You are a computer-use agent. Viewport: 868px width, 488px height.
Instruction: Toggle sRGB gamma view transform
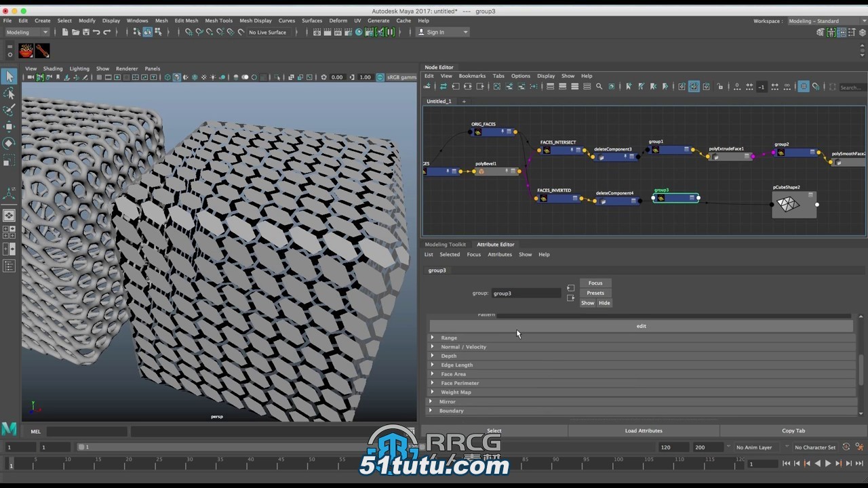point(380,77)
